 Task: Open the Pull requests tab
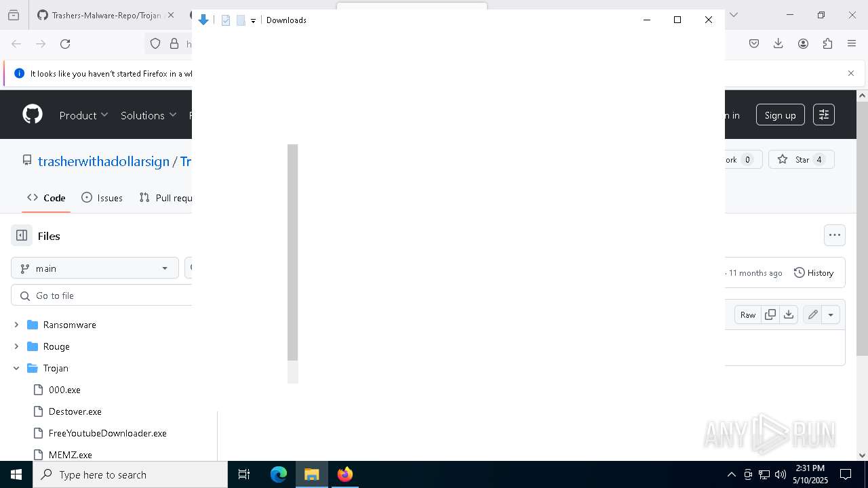[x=165, y=198]
